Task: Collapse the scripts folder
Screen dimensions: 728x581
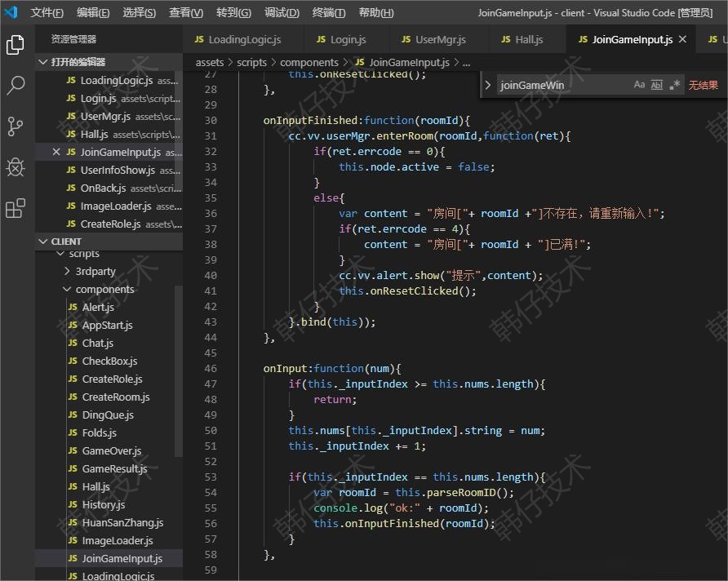Action: (x=60, y=254)
